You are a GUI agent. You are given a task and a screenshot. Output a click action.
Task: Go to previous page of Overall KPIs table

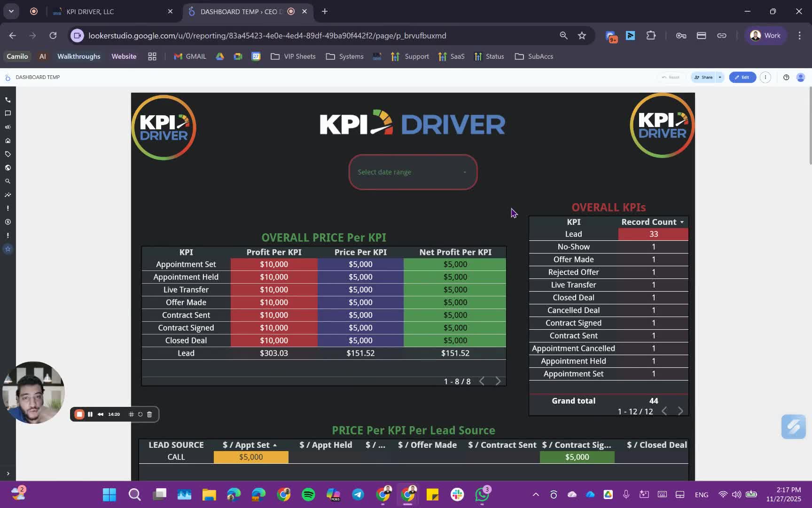664,411
